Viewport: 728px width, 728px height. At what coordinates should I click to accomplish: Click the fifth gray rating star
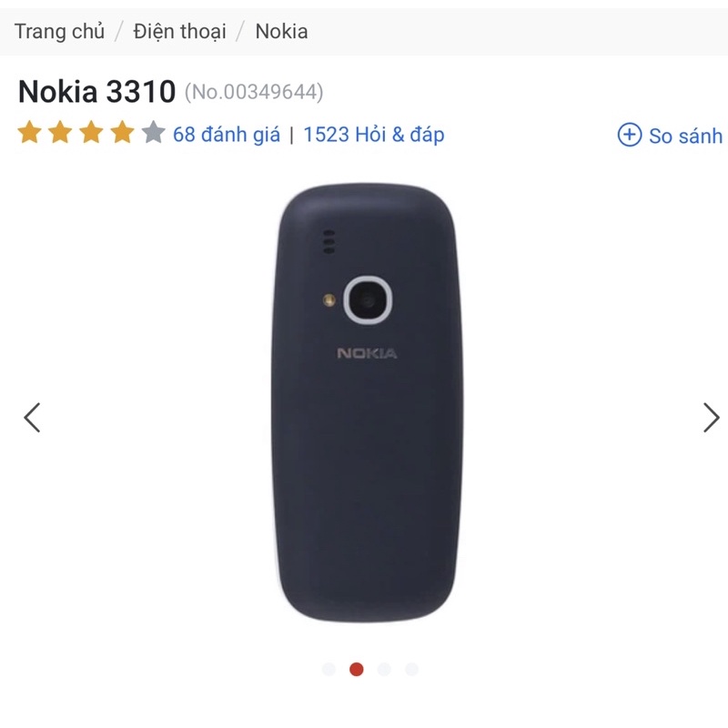pyautogui.click(x=153, y=132)
